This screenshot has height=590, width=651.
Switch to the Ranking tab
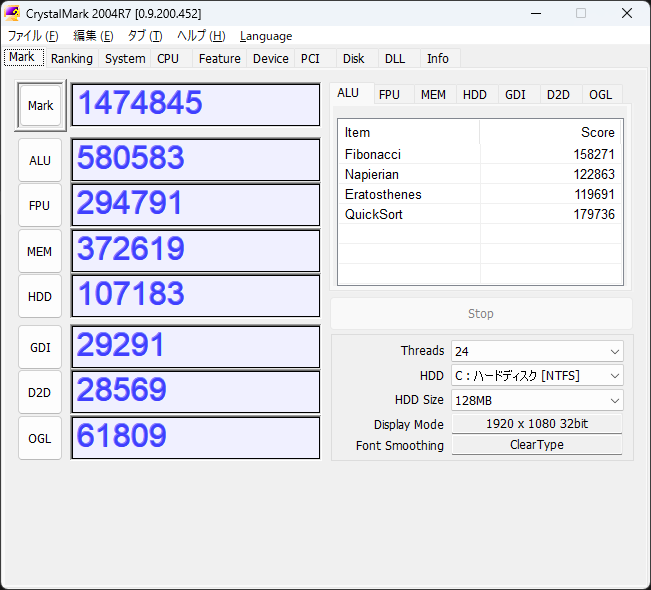(71, 59)
